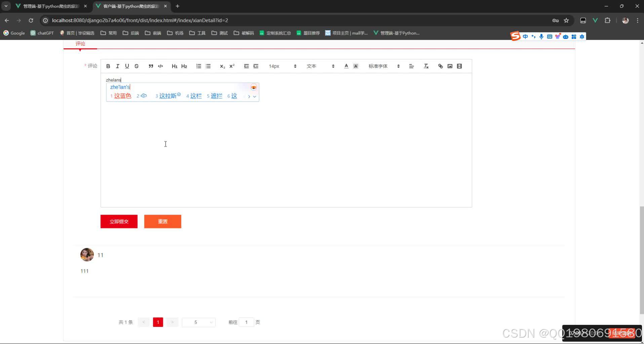The image size is (644, 344).
Task: Open the browser tab search dropdown
Action: point(6,6)
